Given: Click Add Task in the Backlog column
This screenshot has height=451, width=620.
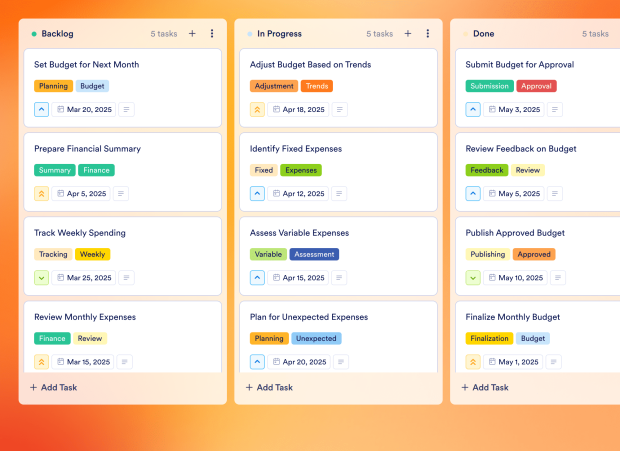Looking at the screenshot, I should tap(53, 387).
